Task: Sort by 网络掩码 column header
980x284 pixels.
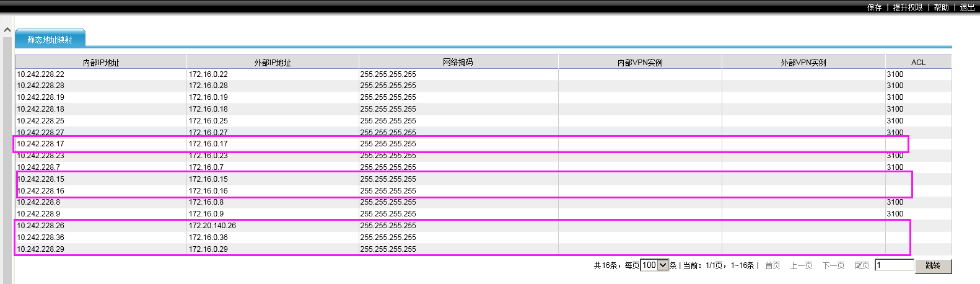Action: [x=458, y=62]
